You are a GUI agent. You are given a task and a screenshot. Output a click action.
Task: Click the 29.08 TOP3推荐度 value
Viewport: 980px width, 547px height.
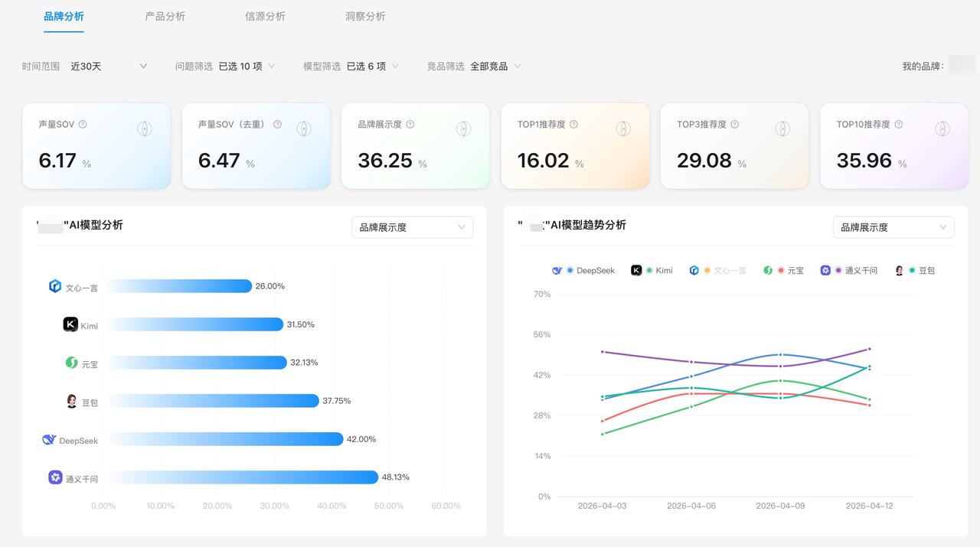point(704,161)
